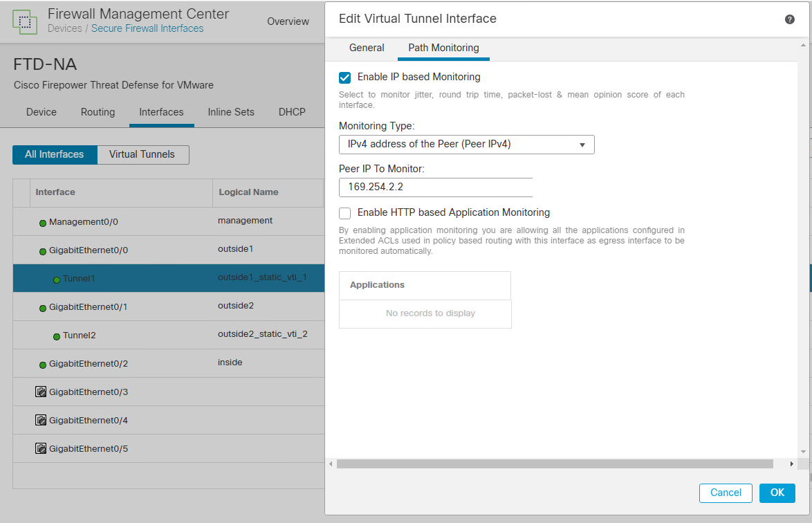Click the FTD-NA device title
The image size is (812, 523).
(x=45, y=64)
